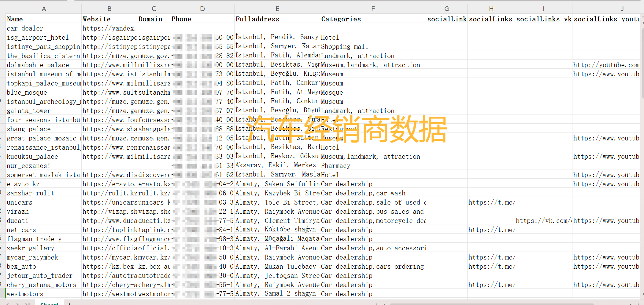
Task: Select the 'jetour_auto_trader' cell
Action: click(x=44, y=275)
